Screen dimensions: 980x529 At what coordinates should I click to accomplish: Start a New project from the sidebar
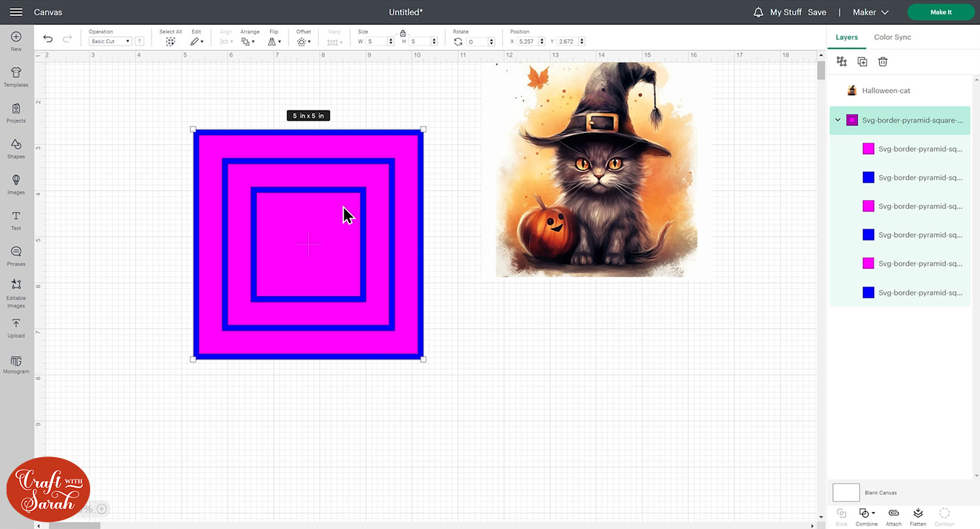[16, 41]
